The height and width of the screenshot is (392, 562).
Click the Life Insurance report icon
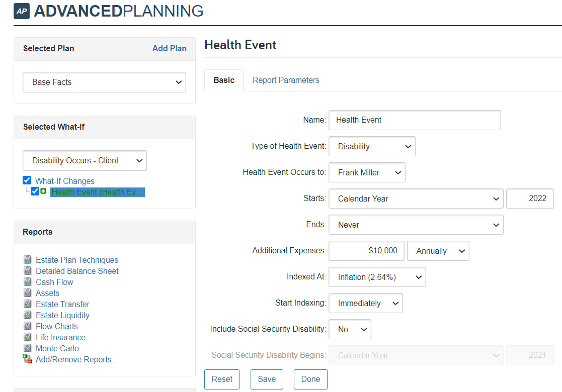tap(27, 337)
